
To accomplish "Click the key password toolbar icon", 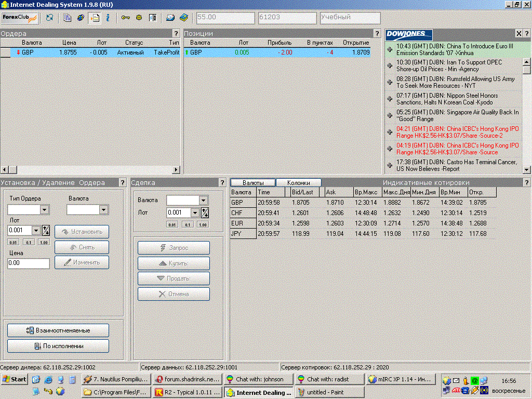I will tap(126, 18).
